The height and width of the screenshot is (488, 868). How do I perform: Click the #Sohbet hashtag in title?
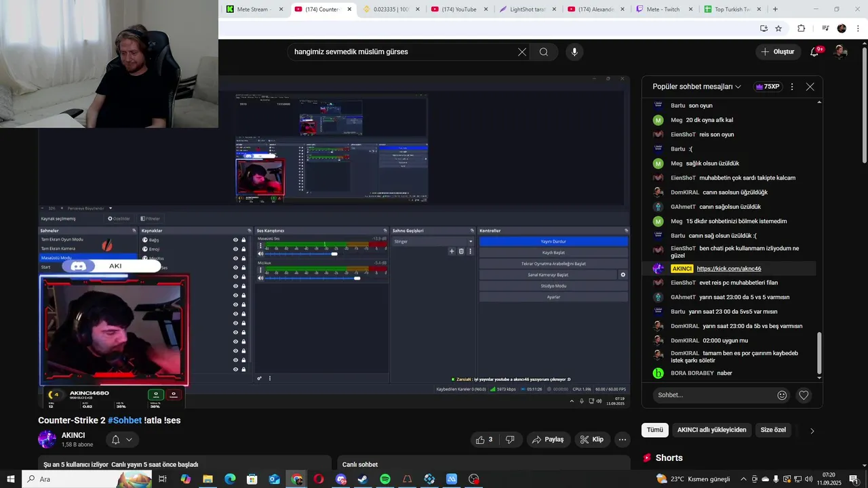[x=125, y=420]
